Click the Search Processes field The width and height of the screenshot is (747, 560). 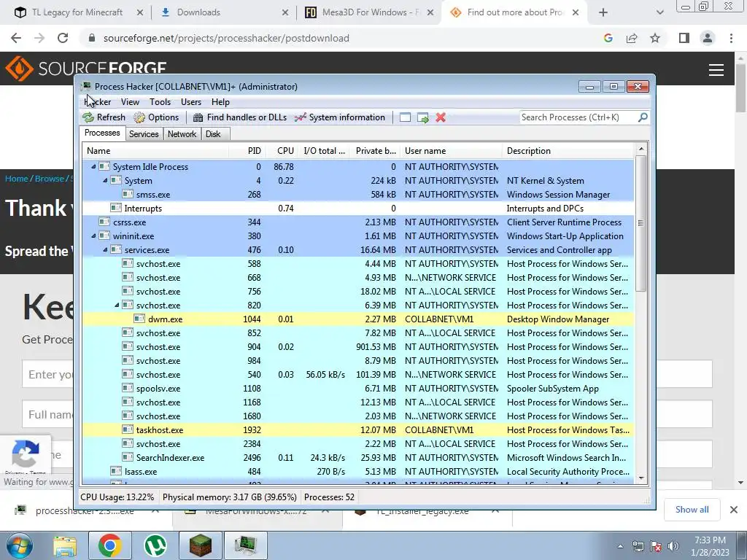tap(578, 117)
